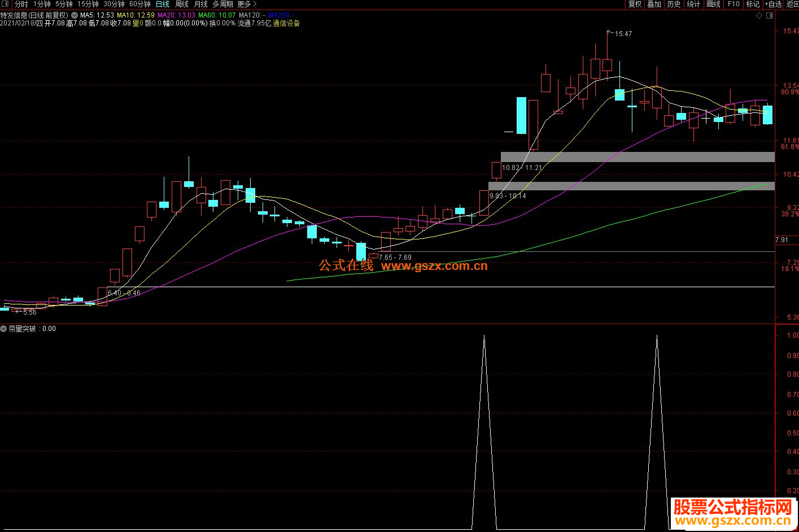
Task: Select the 60分钟 period
Action: tap(140, 4)
